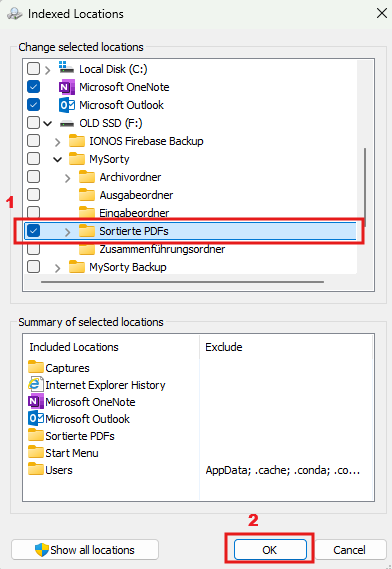Click the Cancel button

coord(350,550)
